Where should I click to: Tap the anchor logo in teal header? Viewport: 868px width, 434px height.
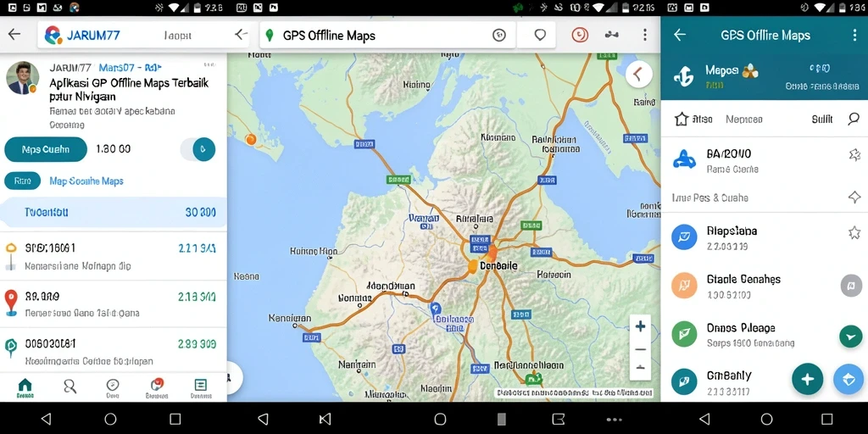pos(684,77)
